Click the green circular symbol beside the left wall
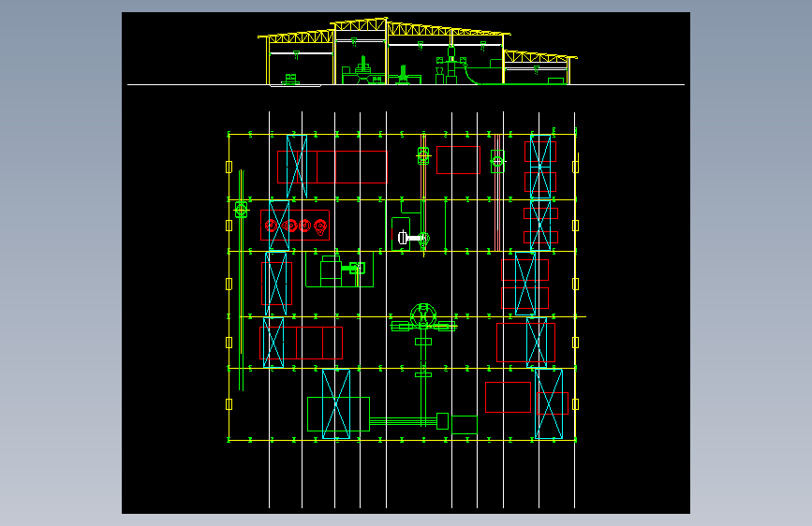Viewport: 812px width, 526px height. (x=242, y=210)
